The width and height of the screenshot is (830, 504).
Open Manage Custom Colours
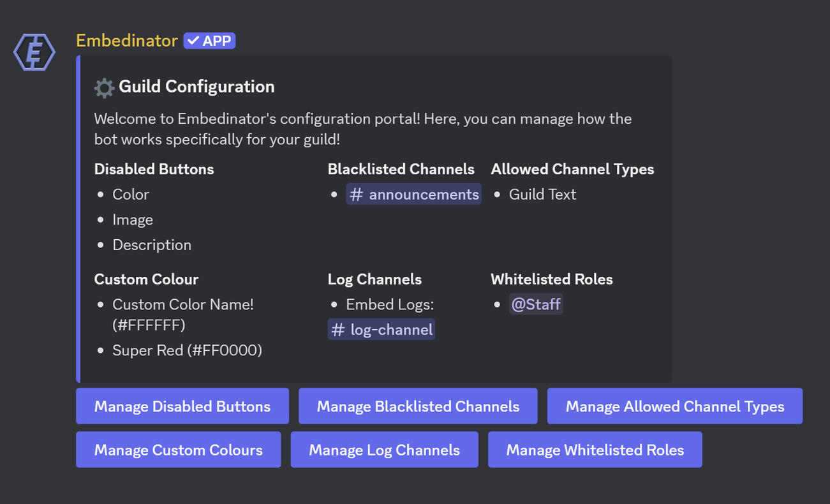pyautogui.click(x=179, y=450)
